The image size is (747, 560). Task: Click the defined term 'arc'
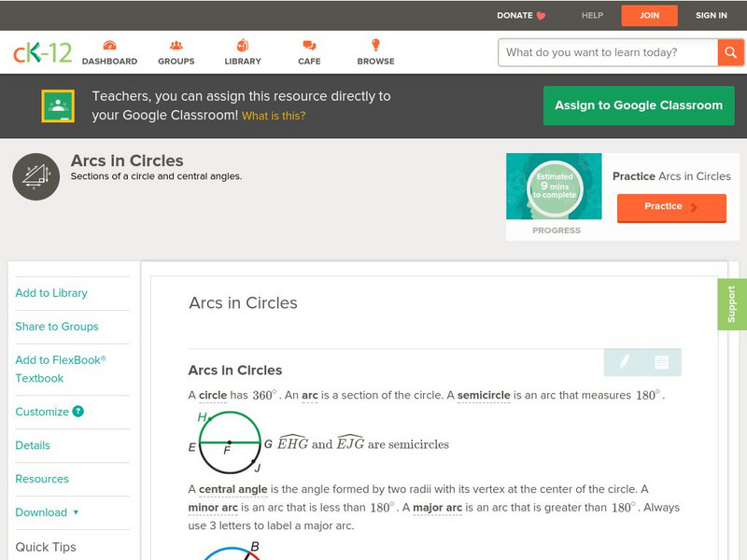point(310,395)
